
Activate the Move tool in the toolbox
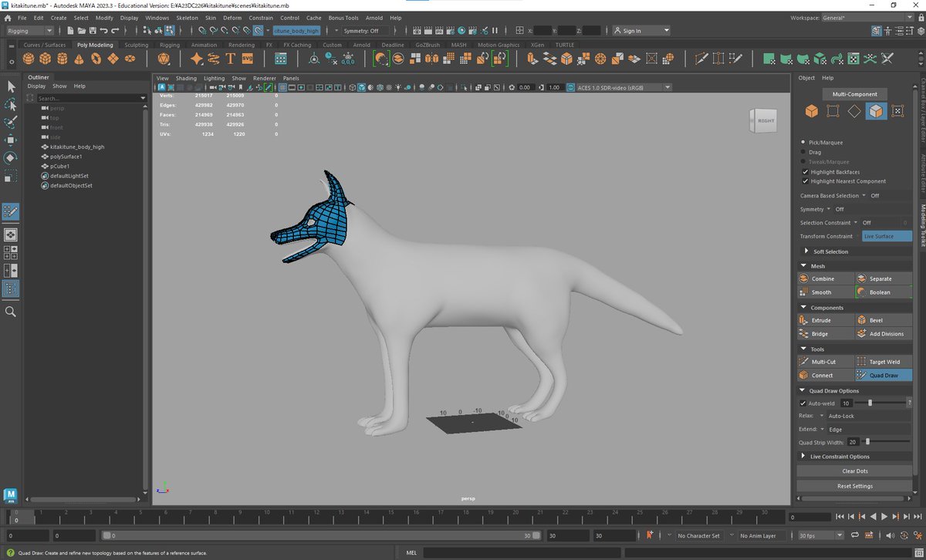11,140
